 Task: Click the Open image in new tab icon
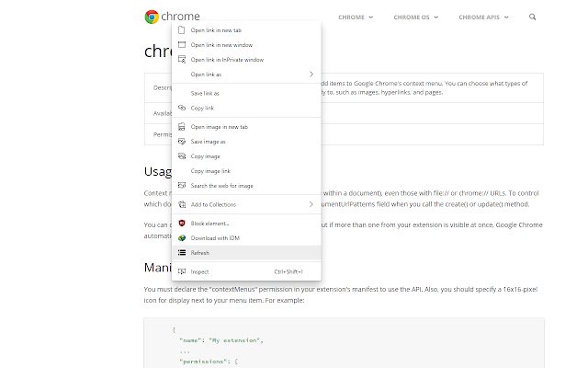182,127
